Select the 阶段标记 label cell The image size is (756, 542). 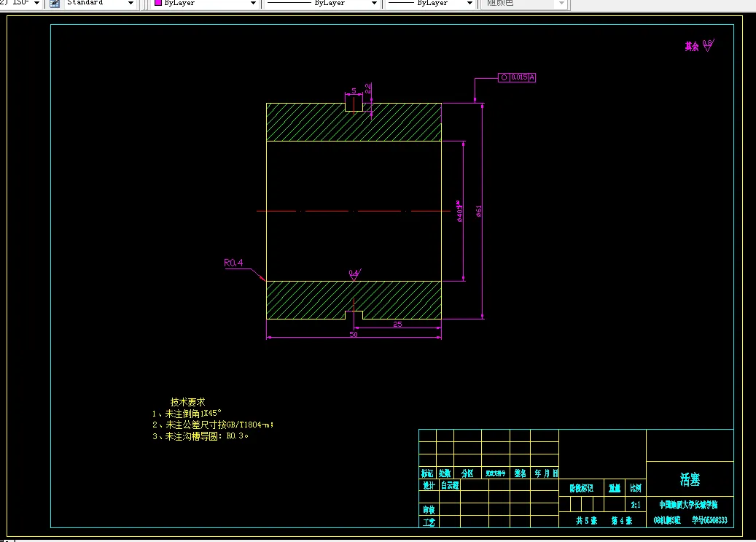tap(581, 489)
